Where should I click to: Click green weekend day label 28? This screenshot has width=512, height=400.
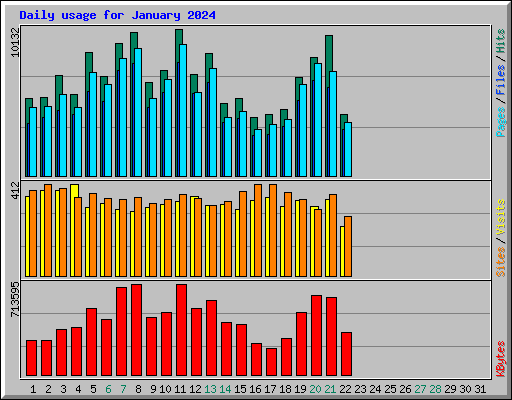tap(435, 389)
